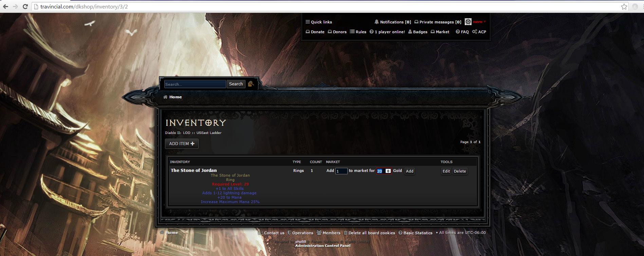Image resolution: width=644 pixels, height=256 pixels.
Task: Click the Search button
Action: [236, 84]
